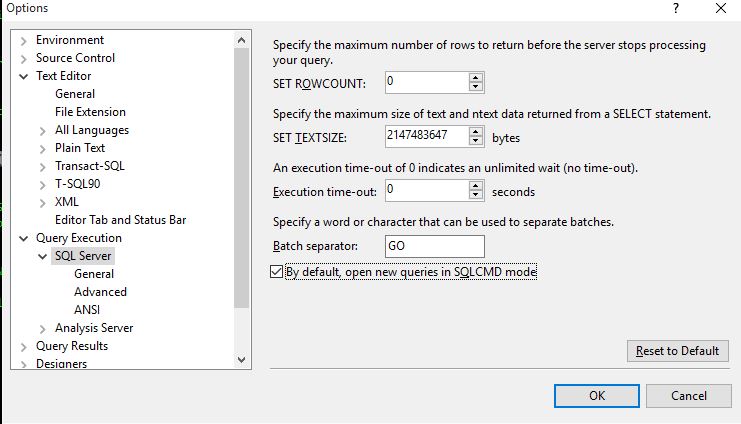Viewport: 741px width, 424px height.
Task: Expand the Environment tree node
Action: tap(24, 40)
